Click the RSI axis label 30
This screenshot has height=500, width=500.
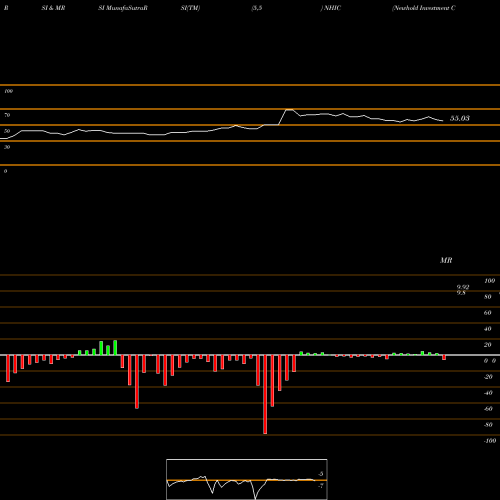(7, 147)
